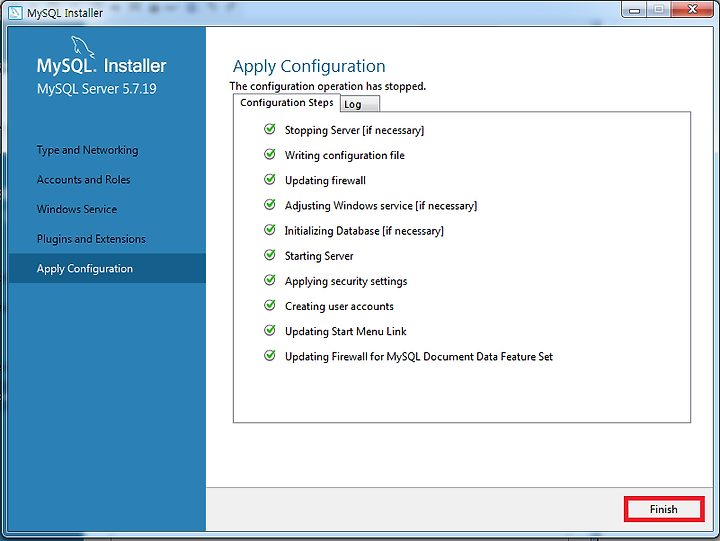Click 'MySQL Server 5.7.19' product label
This screenshot has width=720, height=541.
96,89
